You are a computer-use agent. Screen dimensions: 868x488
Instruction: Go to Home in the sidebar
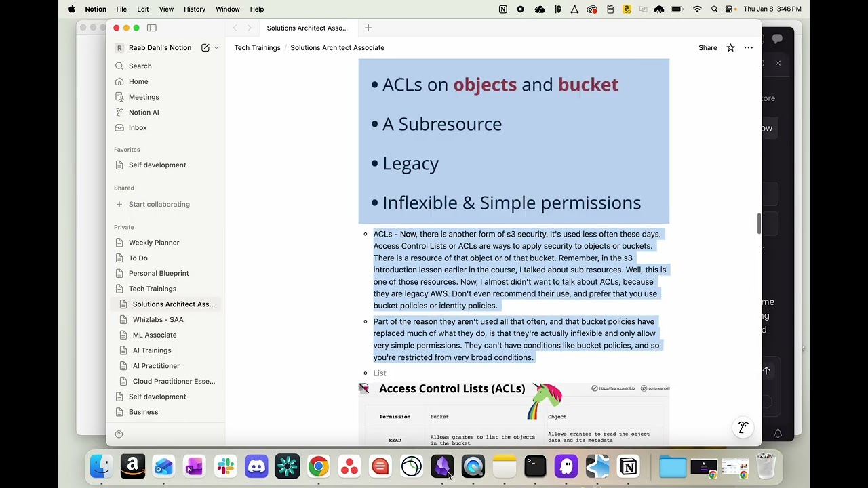point(167,81)
